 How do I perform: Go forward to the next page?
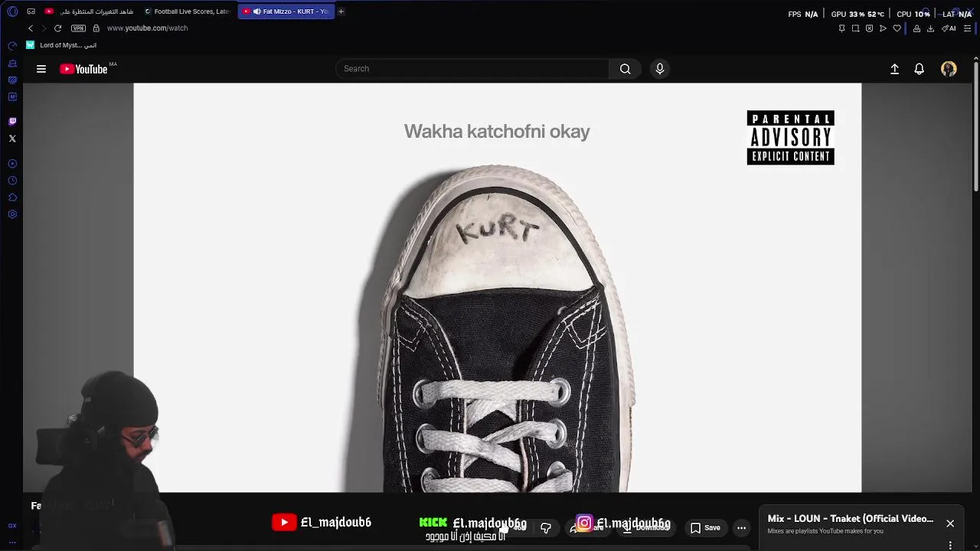(x=44, y=28)
